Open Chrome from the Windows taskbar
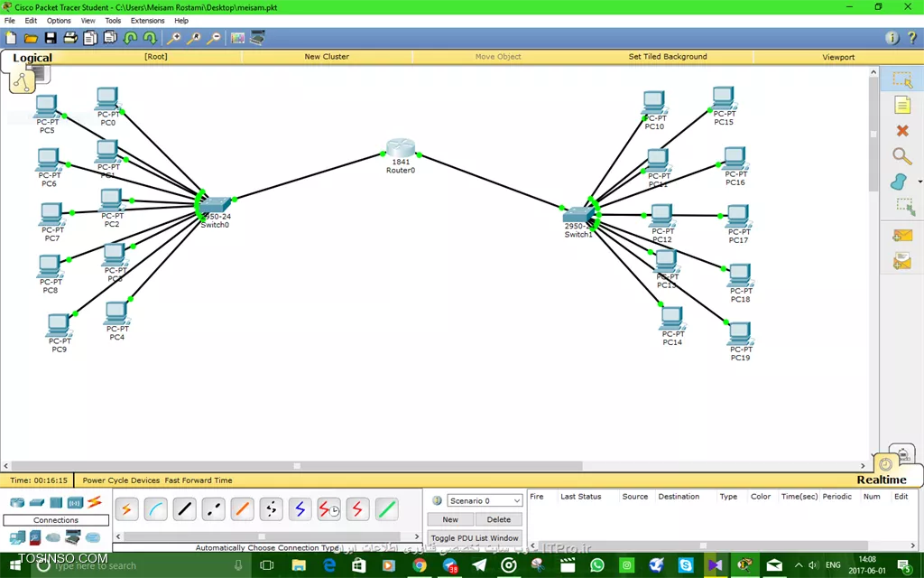Image resolution: width=924 pixels, height=578 pixels. (x=419, y=565)
